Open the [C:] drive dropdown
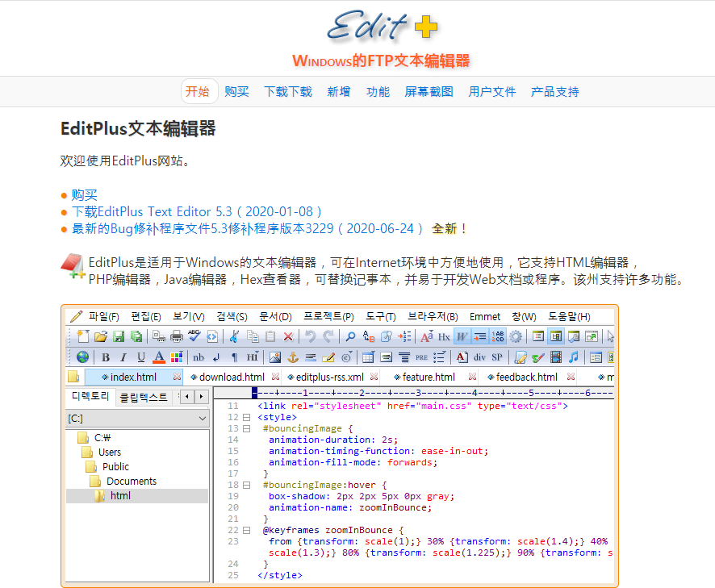 tap(137, 419)
